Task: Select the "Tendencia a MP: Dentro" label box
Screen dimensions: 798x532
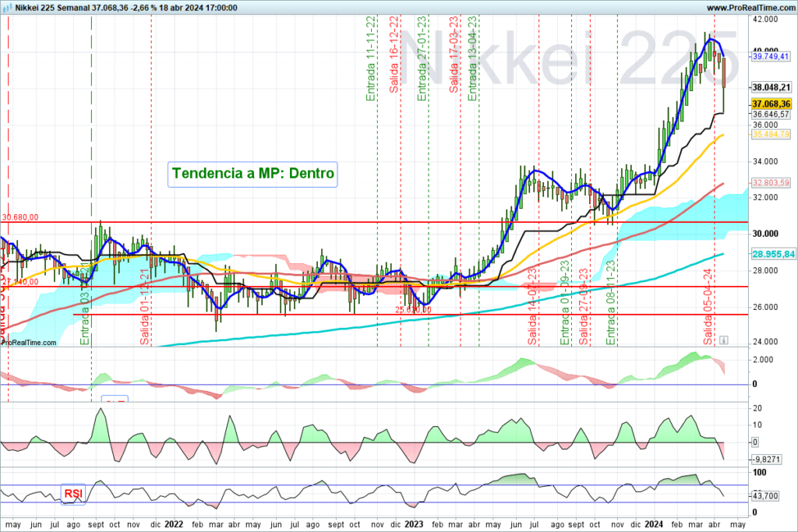Action: [253, 174]
